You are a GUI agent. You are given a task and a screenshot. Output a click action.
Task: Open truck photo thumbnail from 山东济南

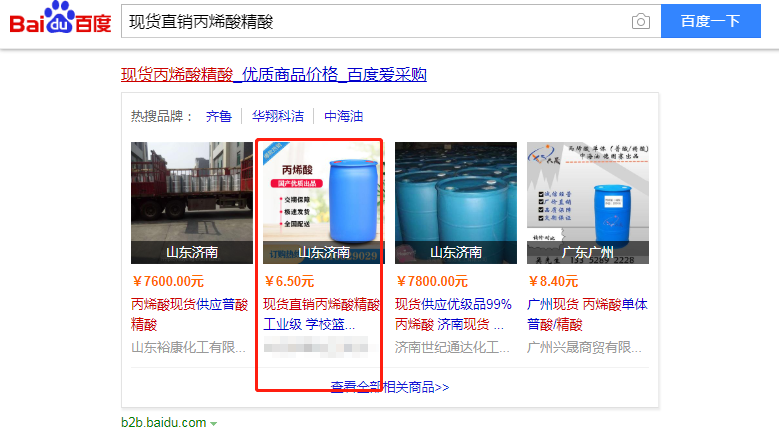click(192, 203)
